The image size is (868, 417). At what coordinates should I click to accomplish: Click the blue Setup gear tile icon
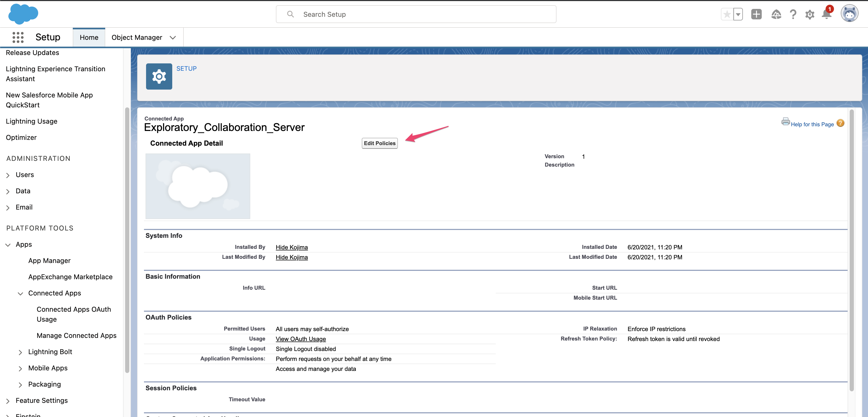click(159, 76)
